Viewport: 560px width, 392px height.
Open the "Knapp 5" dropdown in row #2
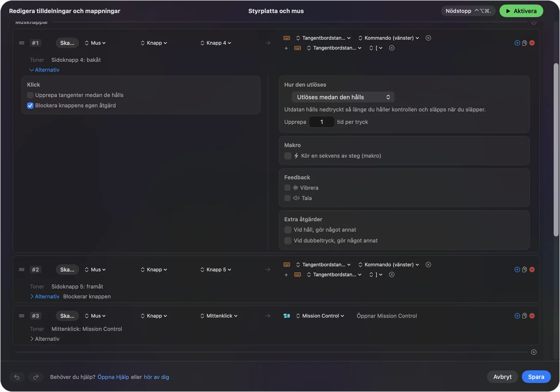pos(216,270)
